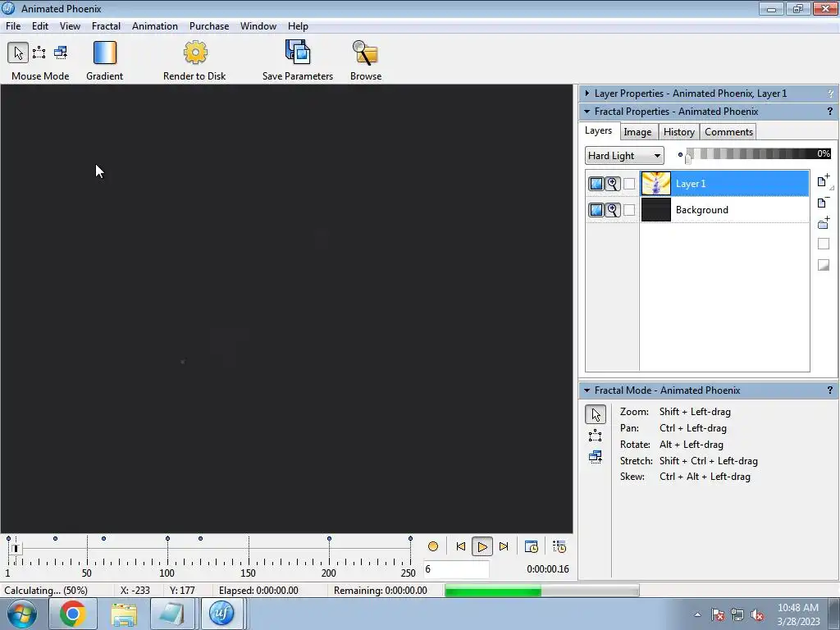Click help icon of Fractal Mode panel
840x630 pixels.
click(830, 390)
